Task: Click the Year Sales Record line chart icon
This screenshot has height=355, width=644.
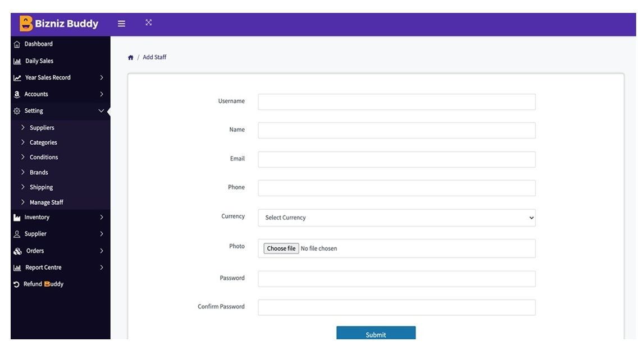Action: 17,77
